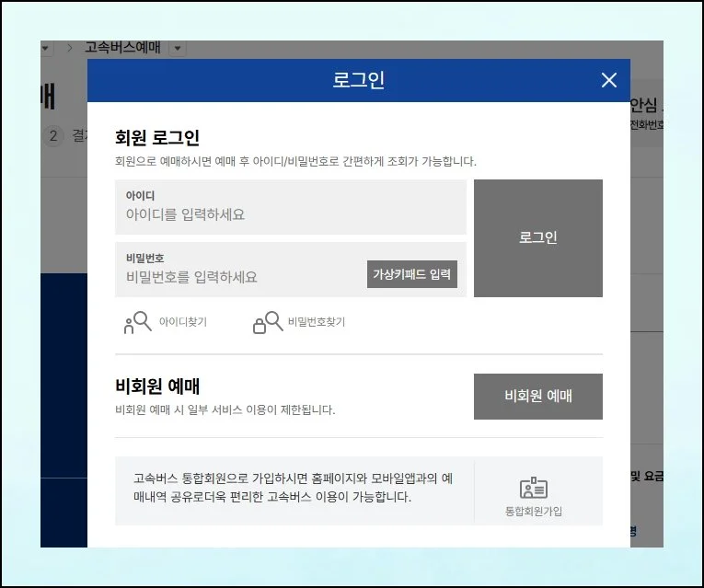
Task: Click the 통합회원가입 ID card icon
Action: pyautogui.click(x=533, y=489)
